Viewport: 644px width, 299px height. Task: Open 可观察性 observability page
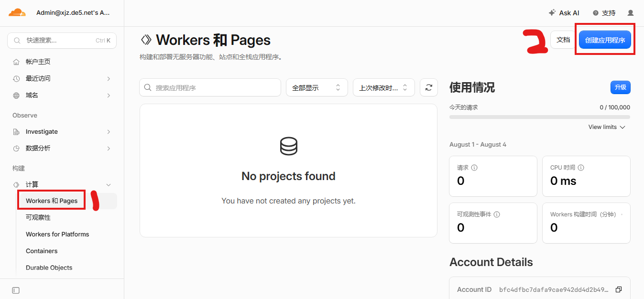point(38,217)
